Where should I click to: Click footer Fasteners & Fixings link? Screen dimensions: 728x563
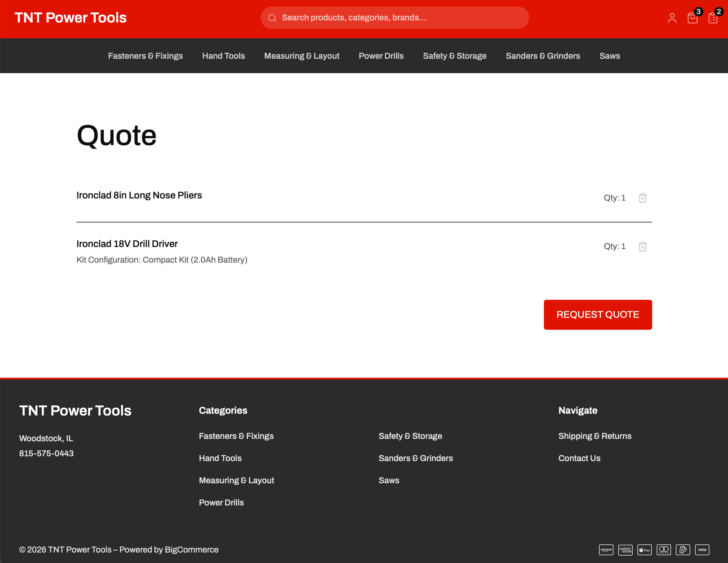click(236, 436)
